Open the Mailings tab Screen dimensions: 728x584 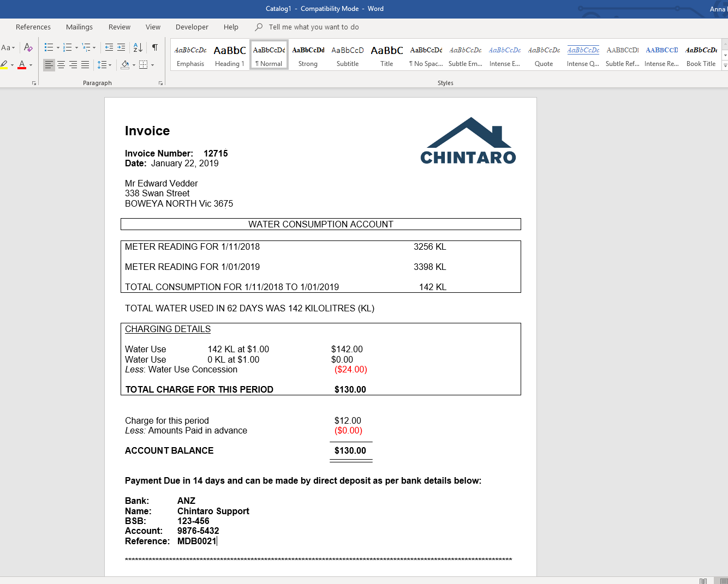(x=79, y=27)
